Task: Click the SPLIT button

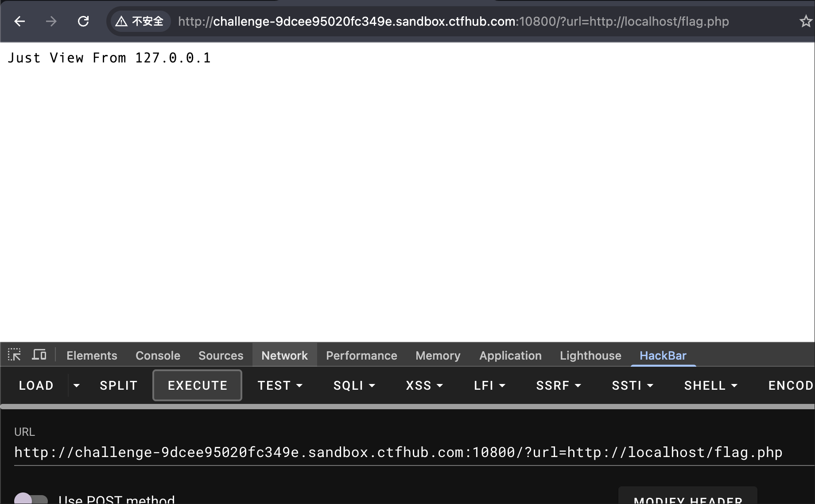Action: tap(118, 386)
